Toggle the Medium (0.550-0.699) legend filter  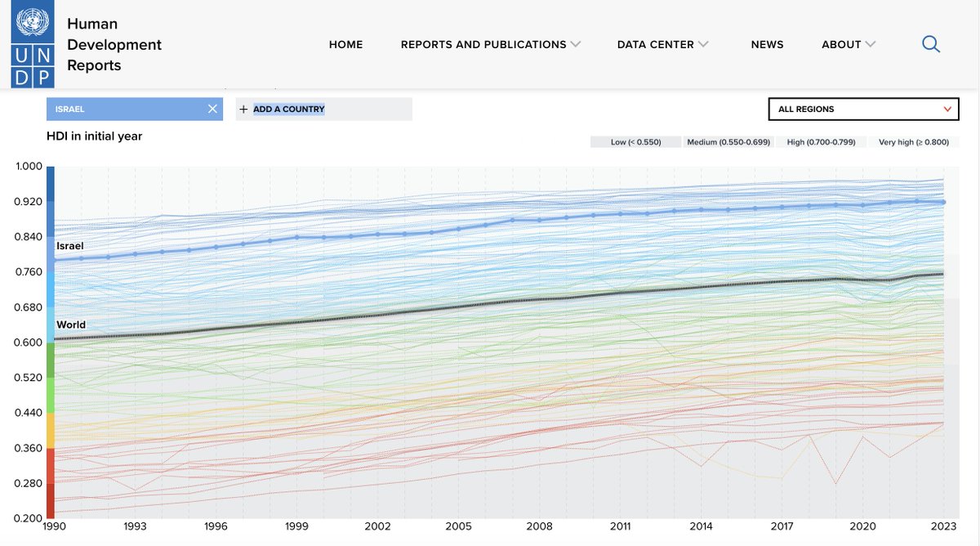728,141
